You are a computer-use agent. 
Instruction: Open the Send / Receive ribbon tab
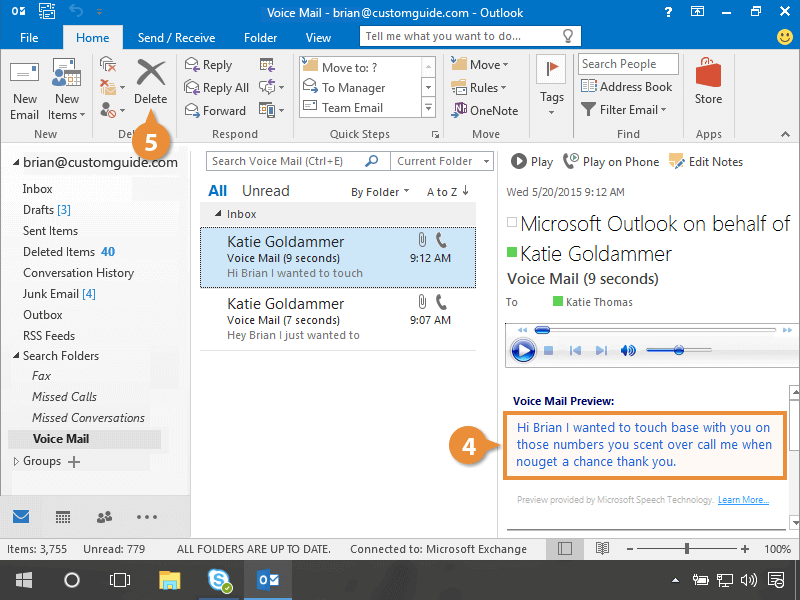pyautogui.click(x=176, y=38)
